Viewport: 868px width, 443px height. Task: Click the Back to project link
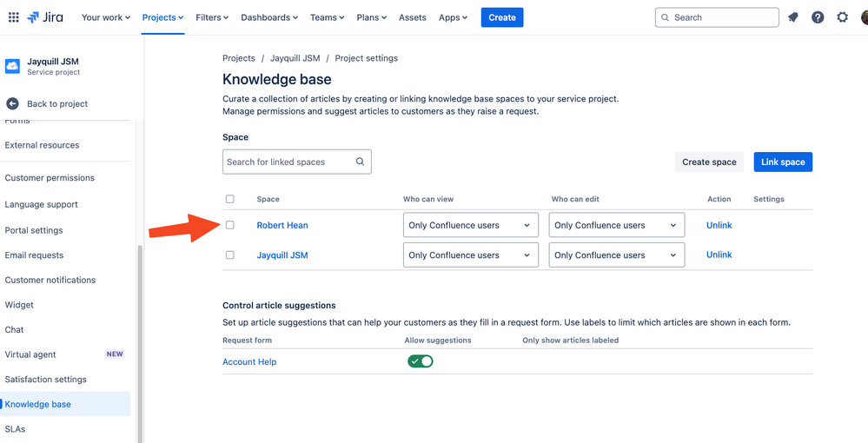[57, 103]
